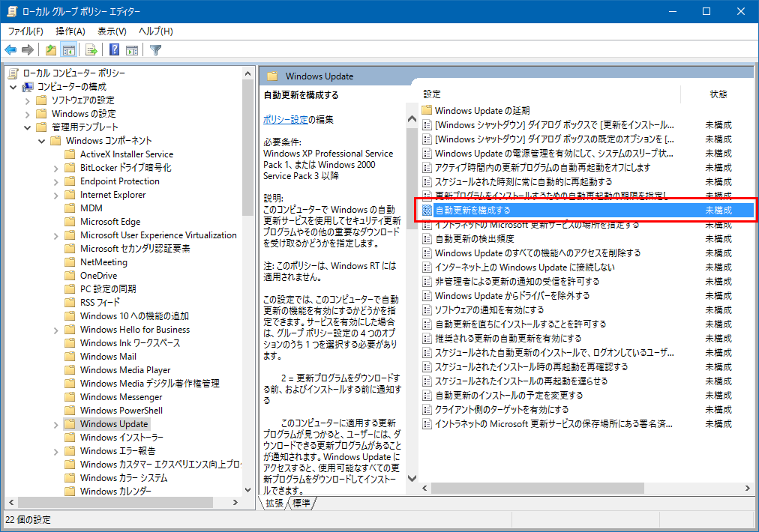This screenshot has height=532, width=759.
Task: Switch to the 標準 tab
Action: coord(301,504)
